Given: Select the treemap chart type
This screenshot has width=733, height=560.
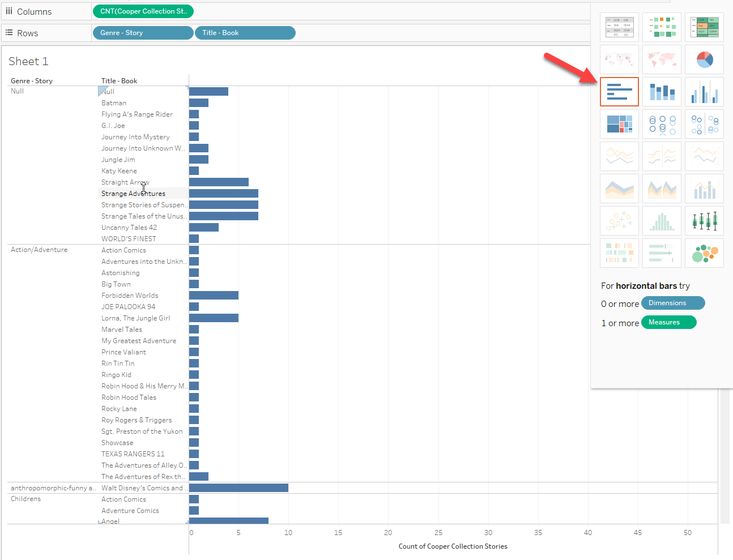Looking at the screenshot, I should coord(619,124).
